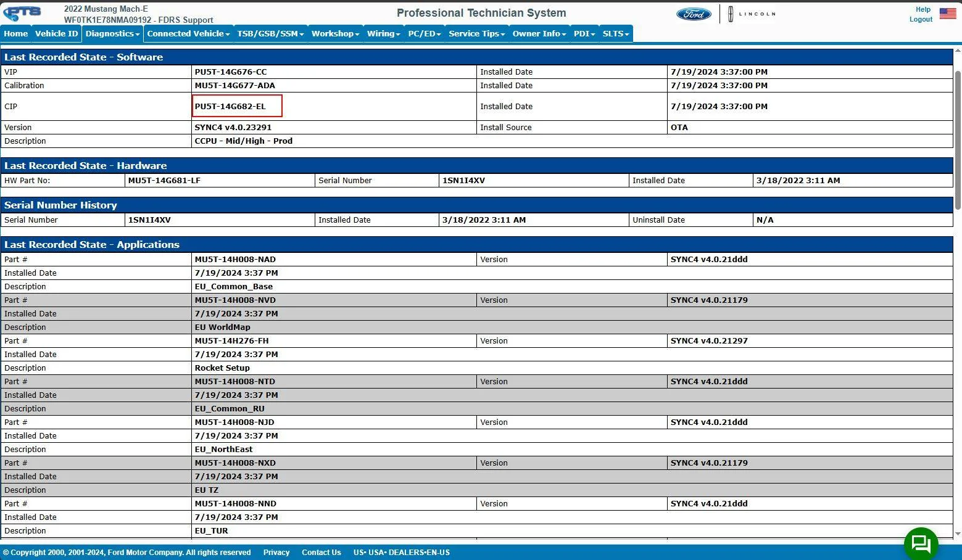Screen dimensions: 962x560
Task: Click the VIN WF0TK1E78NMA09192 text
Action: pyautogui.click(x=109, y=20)
